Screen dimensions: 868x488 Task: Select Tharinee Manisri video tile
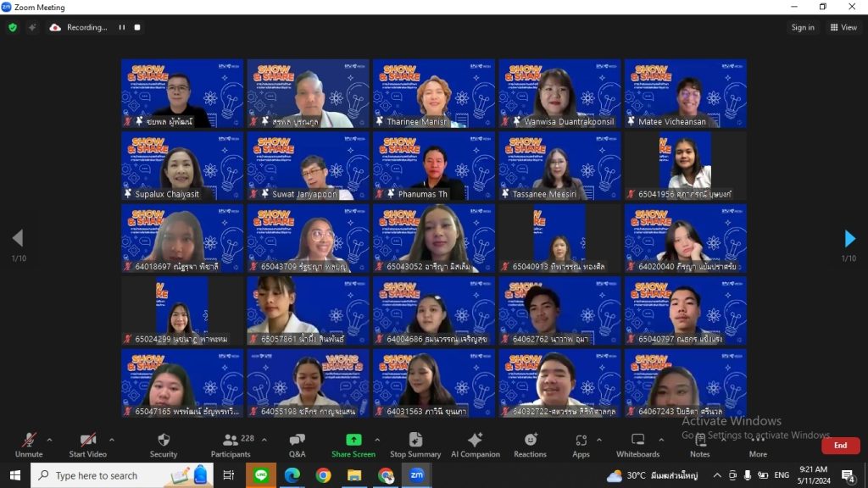coord(433,93)
